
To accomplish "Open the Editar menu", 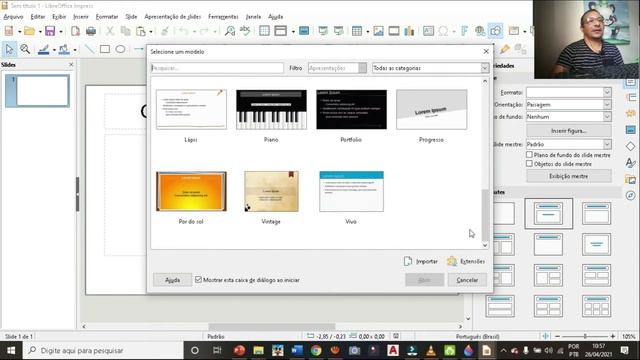I will click(38, 17).
